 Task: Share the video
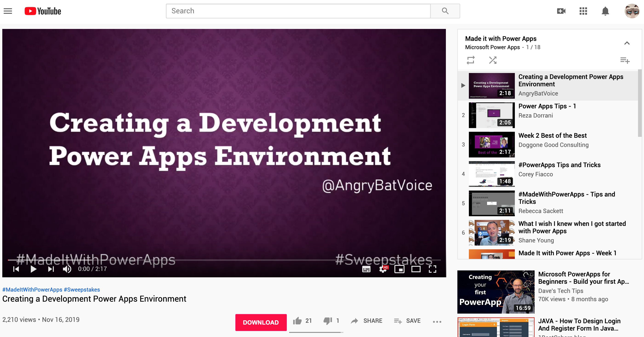(x=367, y=321)
